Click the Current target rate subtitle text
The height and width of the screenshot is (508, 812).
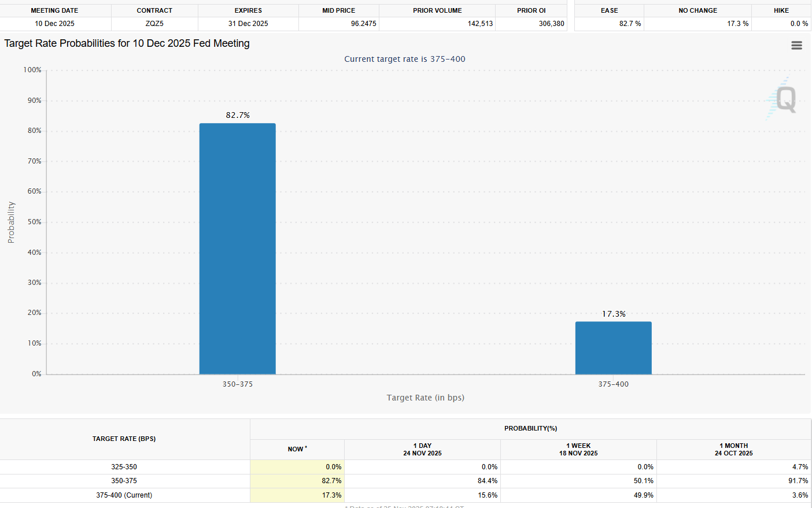click(x=405, y=59)
